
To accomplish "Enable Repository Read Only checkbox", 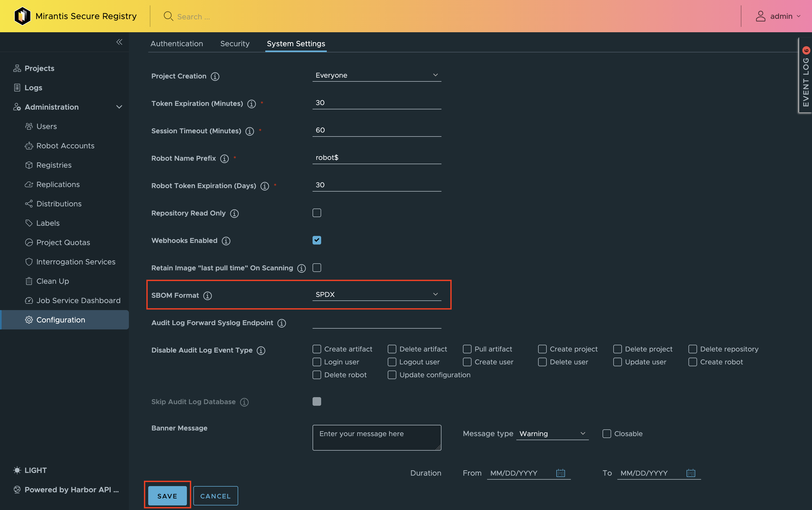I will [x=317, y=213].
